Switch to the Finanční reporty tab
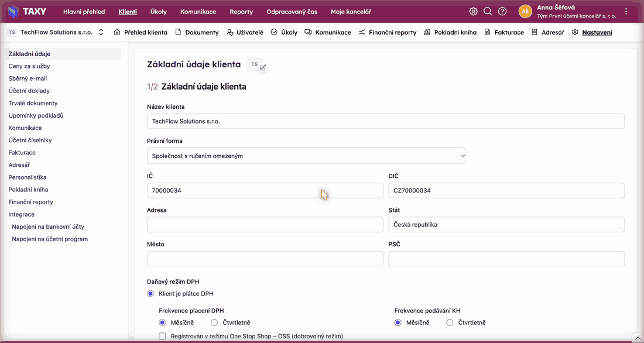Screen dimensions: 644x343 point(388,32)
